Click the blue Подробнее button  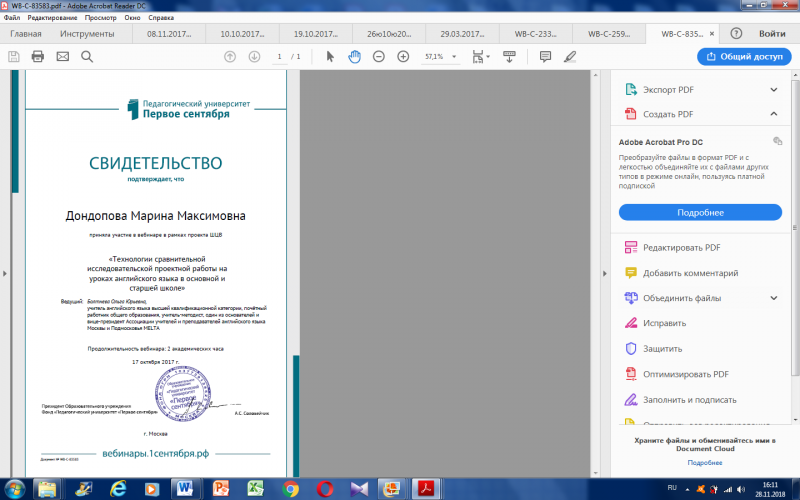coord(700,212)
